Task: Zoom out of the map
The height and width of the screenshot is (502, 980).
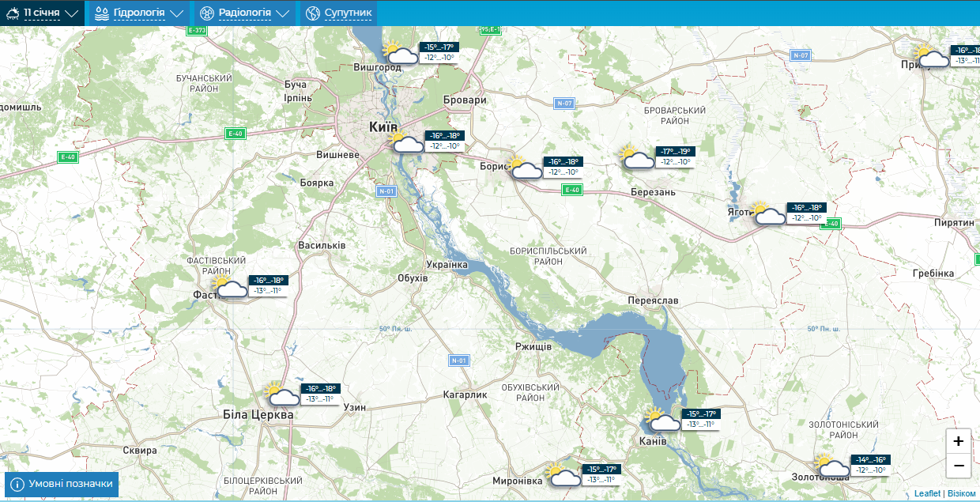Action: click(x=958, y=466)
